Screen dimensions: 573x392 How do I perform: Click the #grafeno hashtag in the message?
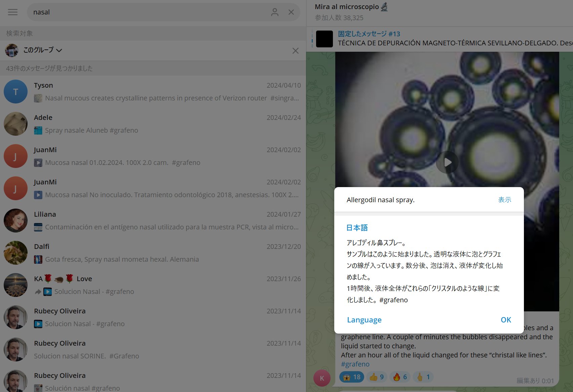click(x=355, y=364)
